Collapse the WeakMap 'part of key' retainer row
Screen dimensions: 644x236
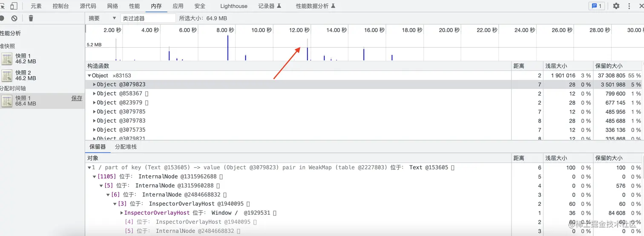click(89, 168)
